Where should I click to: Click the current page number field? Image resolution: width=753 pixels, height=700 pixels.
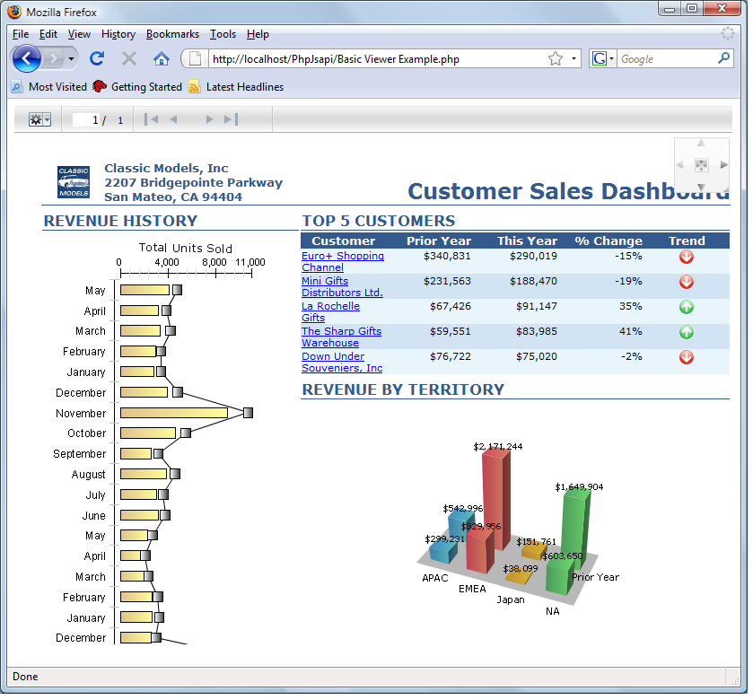tap(86, 119)
